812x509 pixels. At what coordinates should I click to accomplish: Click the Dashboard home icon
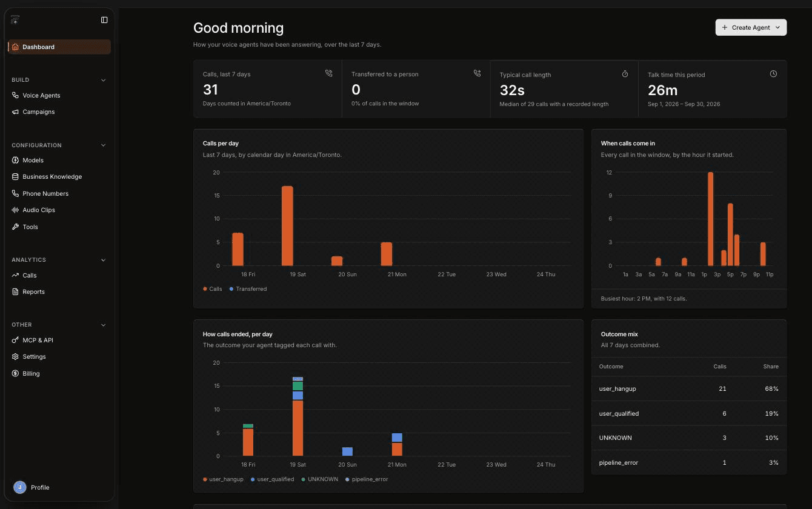coord(16,47)
